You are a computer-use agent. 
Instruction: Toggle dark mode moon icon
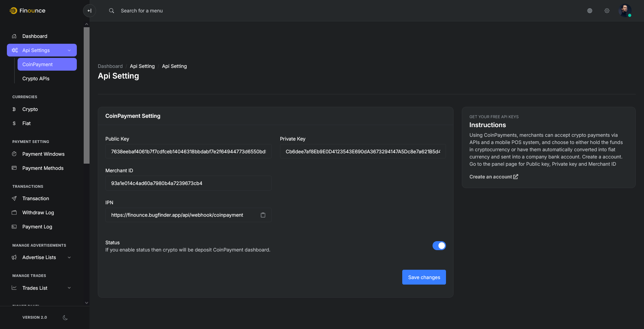65,318
